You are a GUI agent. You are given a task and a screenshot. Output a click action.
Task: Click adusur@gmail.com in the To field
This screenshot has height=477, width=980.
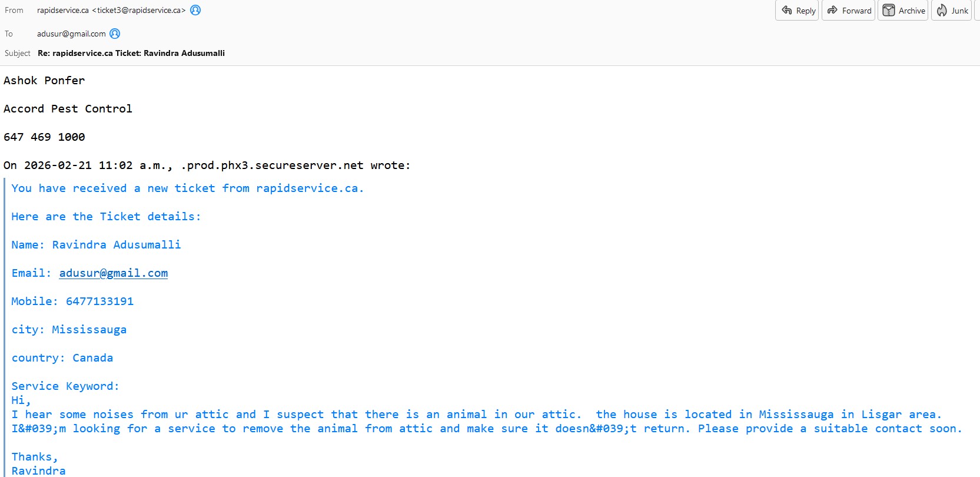pyautogui.click(x=71, y=34)
